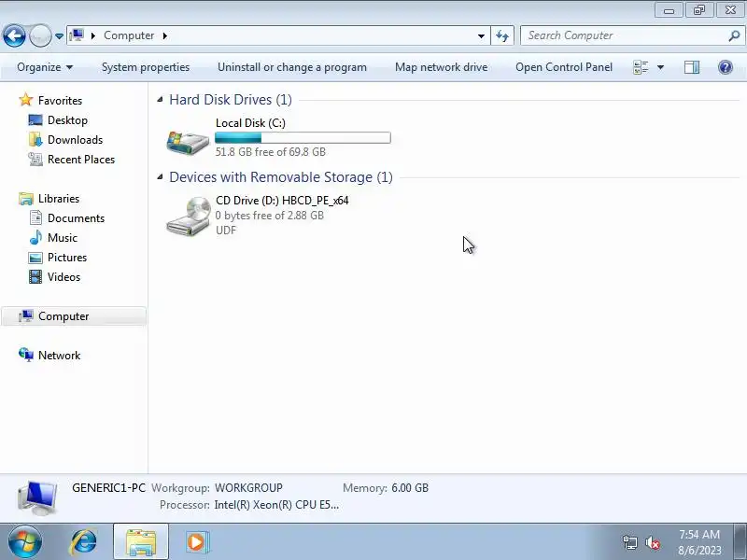Viewport: 747px width, 560px height.
Task: Go back with the Back arrow button
Action: 14,35
